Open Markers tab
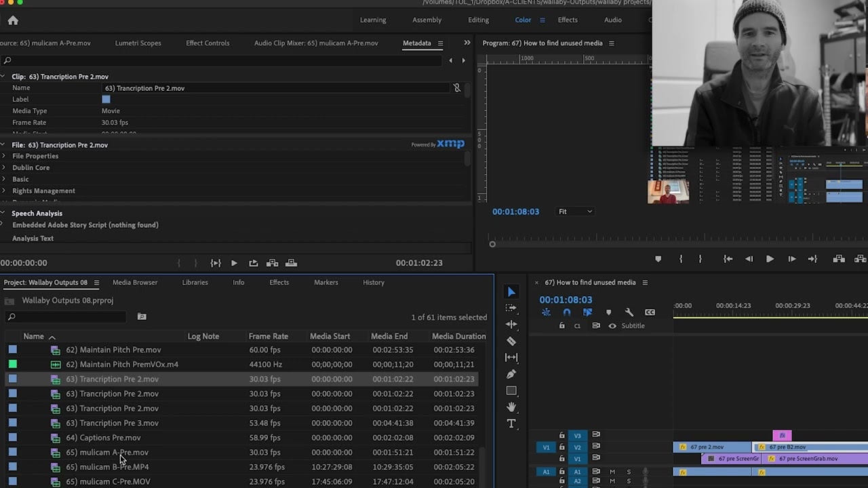 [x=326, y=282]
